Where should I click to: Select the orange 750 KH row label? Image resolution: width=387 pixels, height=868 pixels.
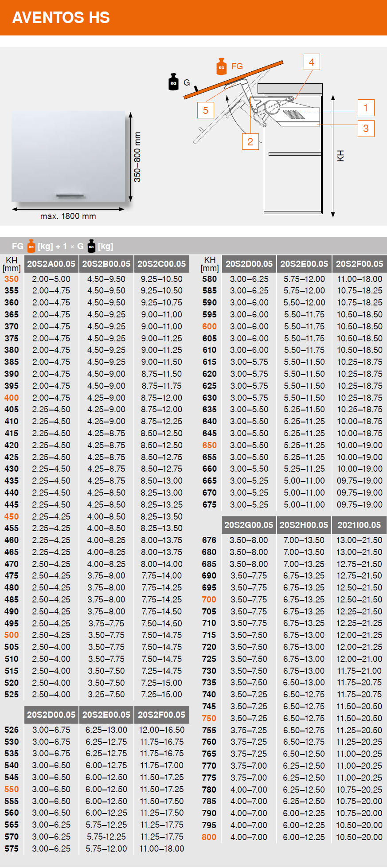coord(209,718)
